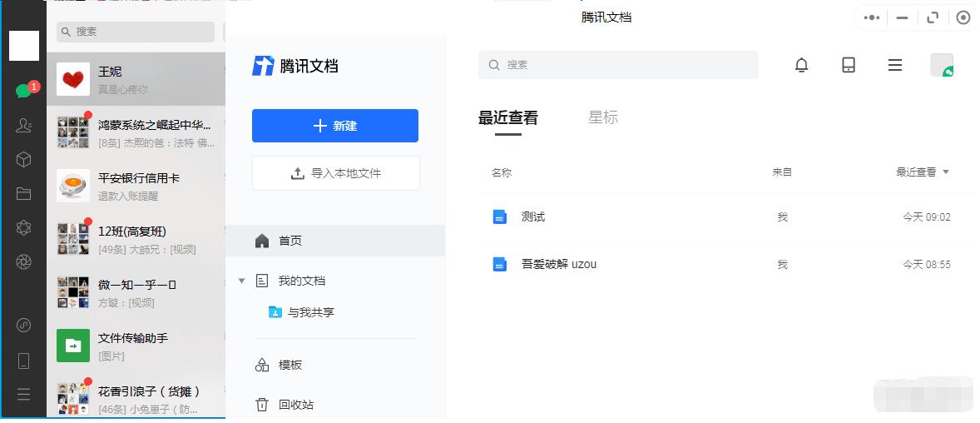980x423 pixels.
Task: Open WeChat Moments aperture icon
Action: pos(24,261)
